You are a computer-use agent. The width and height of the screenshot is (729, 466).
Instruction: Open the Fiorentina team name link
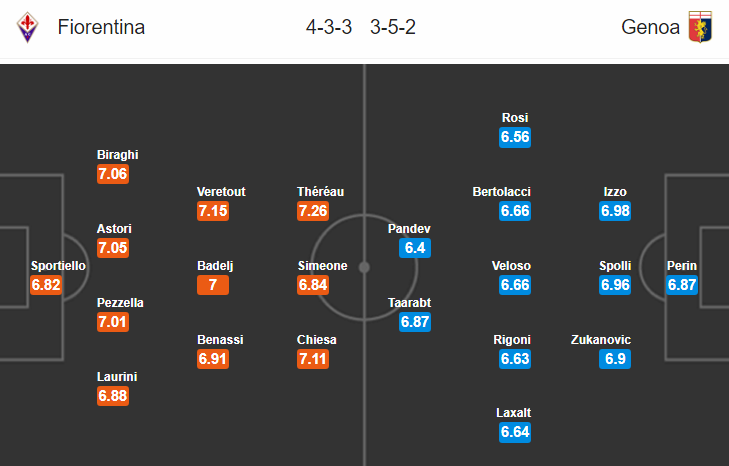click(x=101, y=27)
